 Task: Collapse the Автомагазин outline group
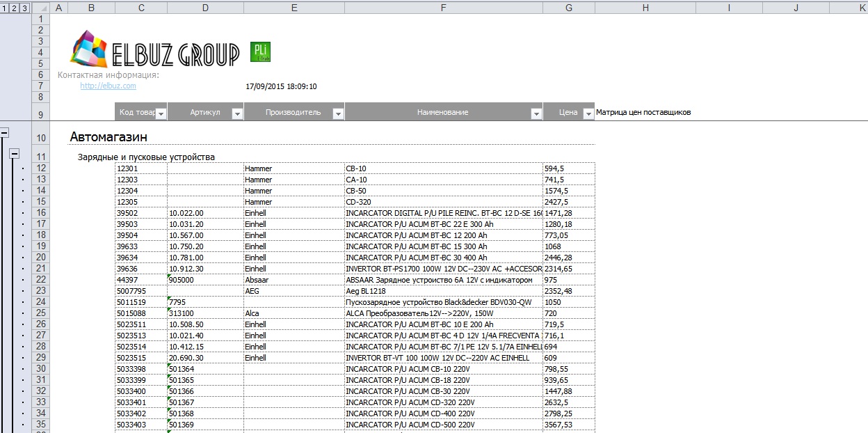tap(4, 132)
